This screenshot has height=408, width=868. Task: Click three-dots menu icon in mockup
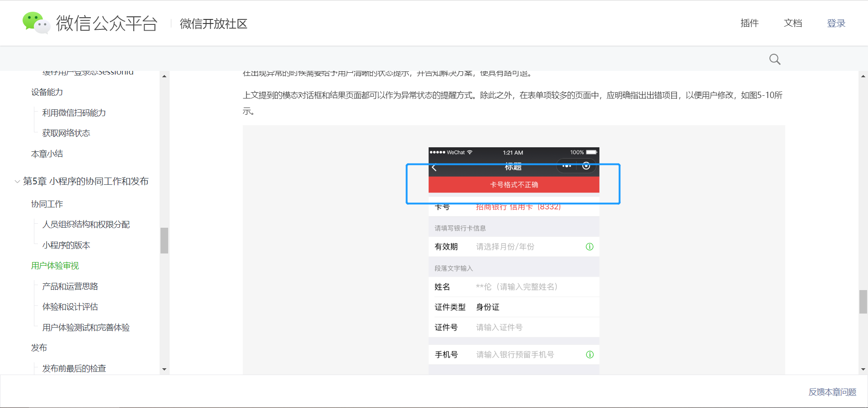(x=566, y=166)
